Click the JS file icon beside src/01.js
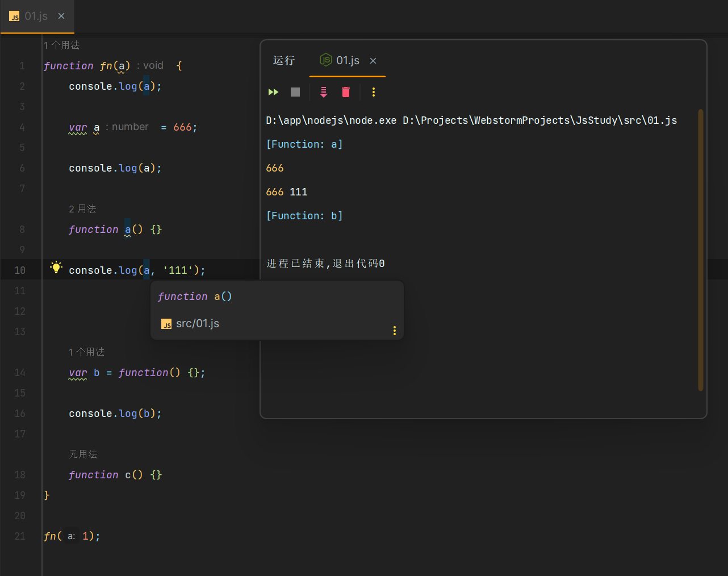 (x=166, y=324)
